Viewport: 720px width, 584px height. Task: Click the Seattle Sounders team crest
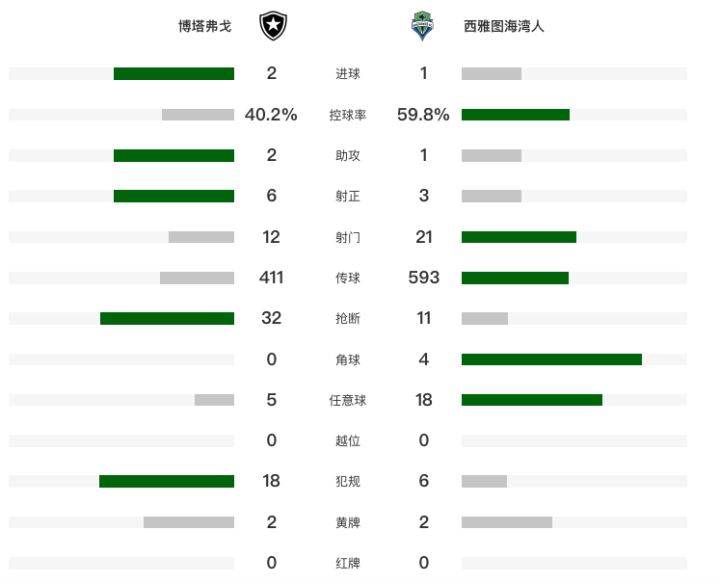(x=422, y=26)
